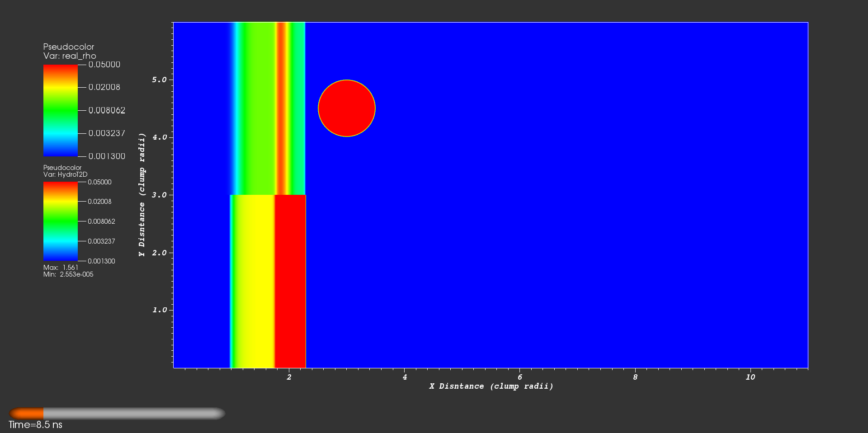This screenshot has width=868, height=433.
Task: Click the '0.008062' value in real_rho legend
Action: pos(107,110)
